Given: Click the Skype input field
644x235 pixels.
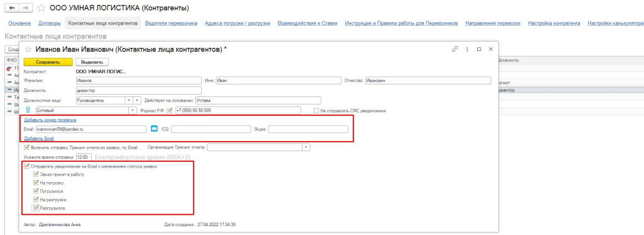Looking at the screenshot, I should [x=308, y=129].
